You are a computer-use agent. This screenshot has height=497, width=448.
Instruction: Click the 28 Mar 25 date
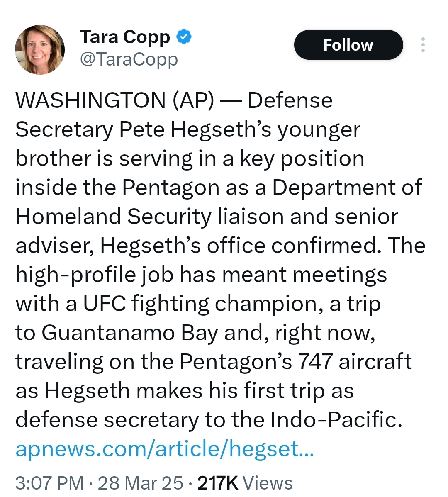point(140,483)
